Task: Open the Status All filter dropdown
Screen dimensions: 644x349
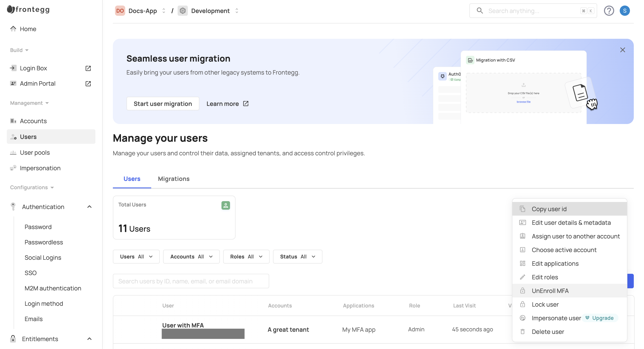Action: point(297,257)
